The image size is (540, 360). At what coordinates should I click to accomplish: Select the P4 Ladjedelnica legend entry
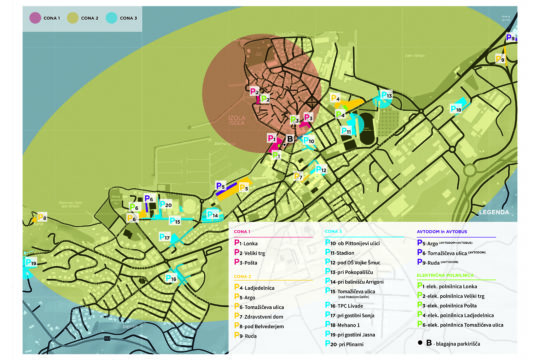point(255,287)
